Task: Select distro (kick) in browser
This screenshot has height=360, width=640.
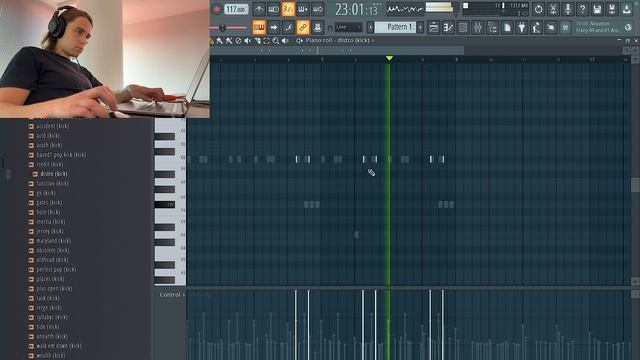Action: (x=54, y=174)
